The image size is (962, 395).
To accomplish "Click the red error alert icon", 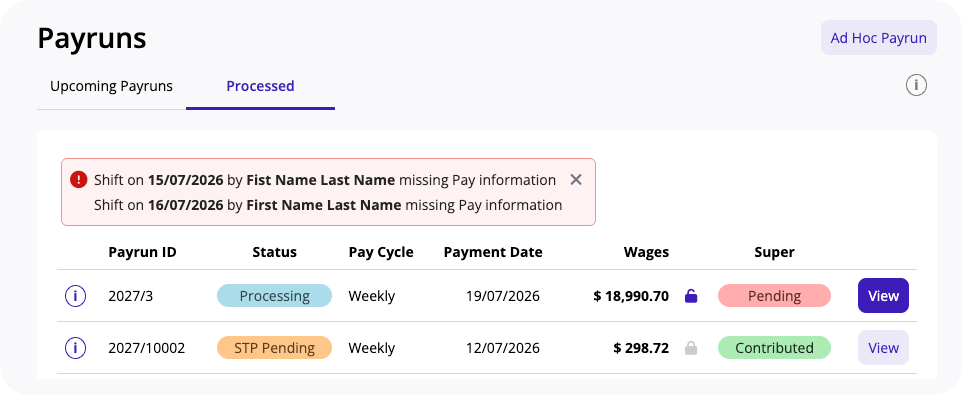I will pyautogui.click(x=79, y=180).
